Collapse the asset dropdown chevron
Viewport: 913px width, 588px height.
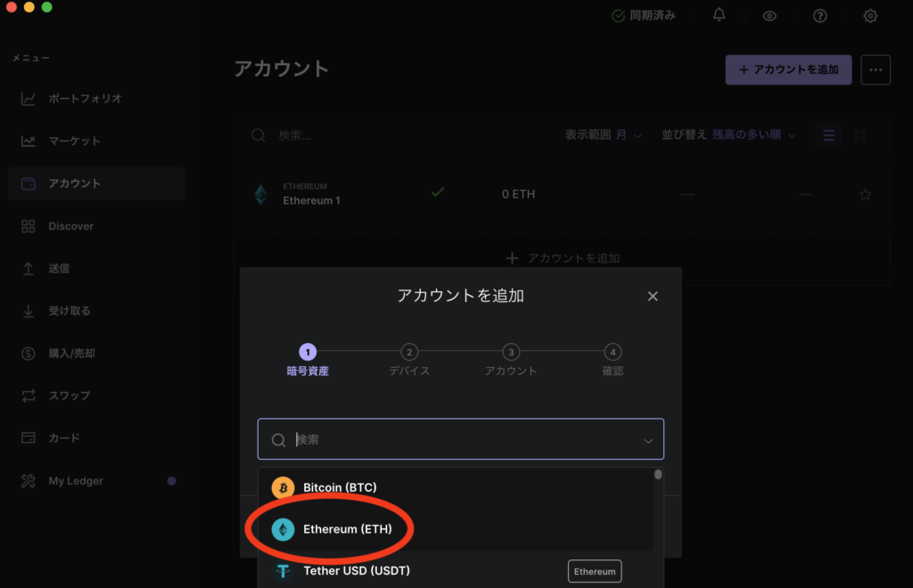click(648, 440)
